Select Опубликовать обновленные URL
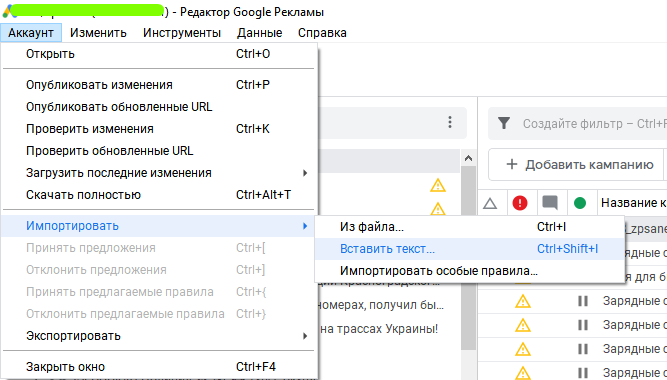Screen dimensions: 667x380 [x=159, y=107]
